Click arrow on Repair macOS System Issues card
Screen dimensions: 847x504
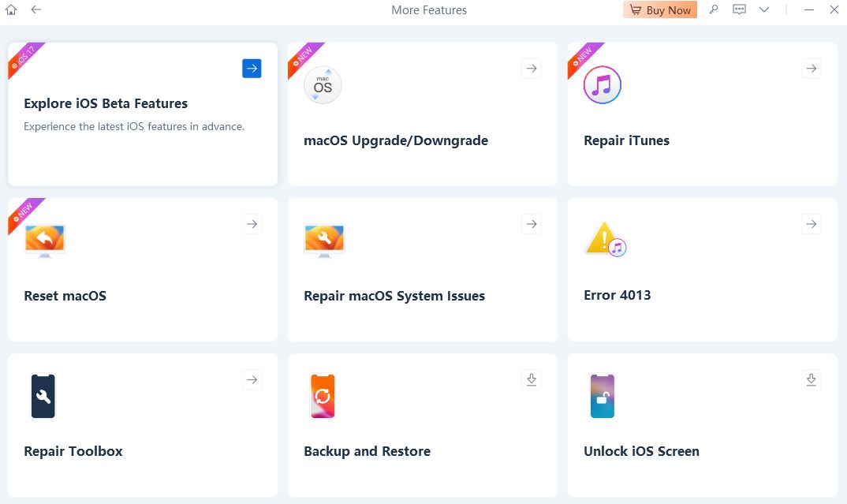coord(532,224)
